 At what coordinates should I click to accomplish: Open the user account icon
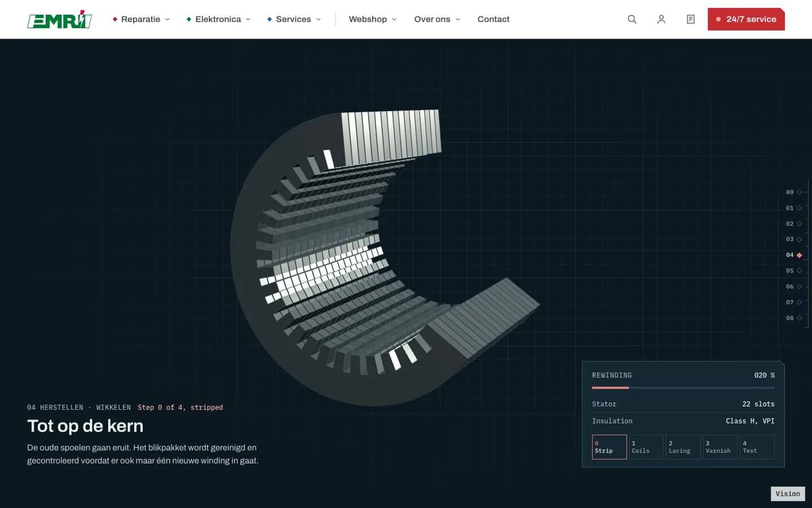point(661,19)
